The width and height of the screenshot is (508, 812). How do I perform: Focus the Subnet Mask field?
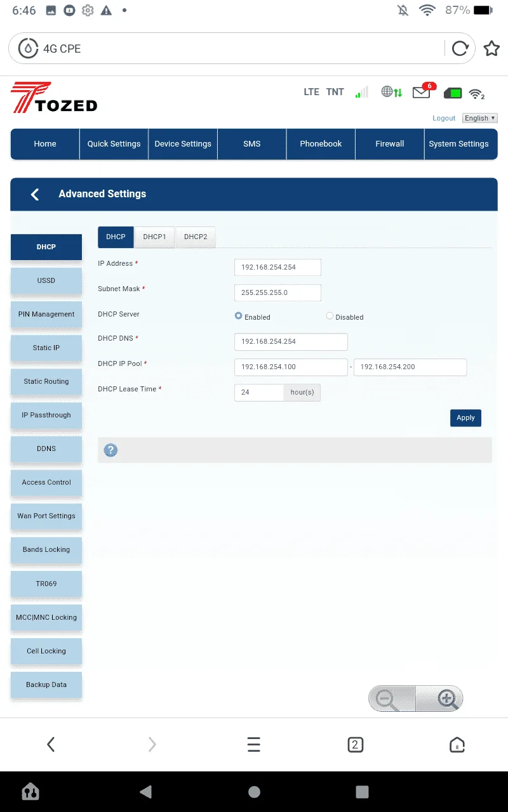tap(277, 292)
